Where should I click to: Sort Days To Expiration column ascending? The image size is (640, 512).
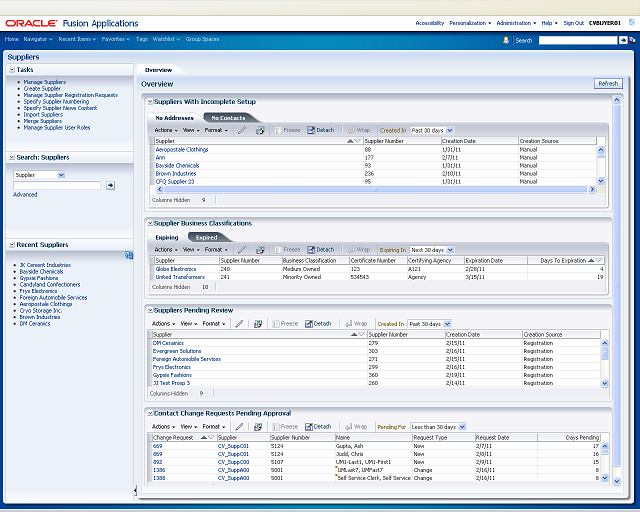591,260
